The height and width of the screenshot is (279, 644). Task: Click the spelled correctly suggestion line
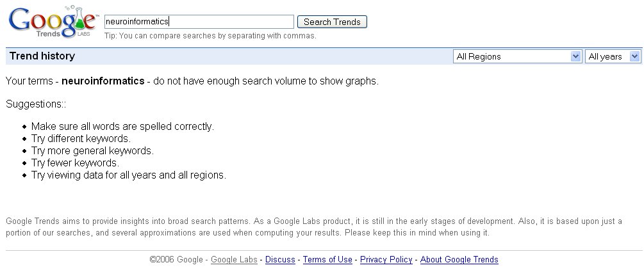pyautogui.click(x=122, y=127)
